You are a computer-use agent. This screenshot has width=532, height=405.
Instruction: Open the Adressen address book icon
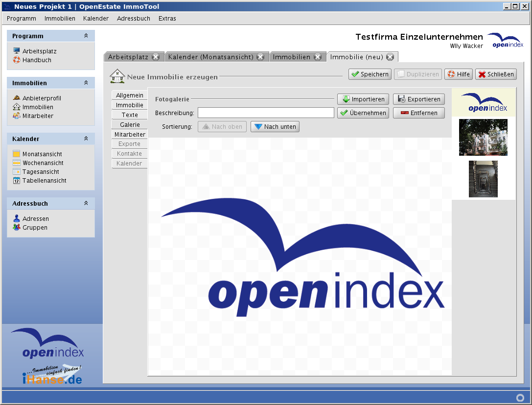click(17, 219)
